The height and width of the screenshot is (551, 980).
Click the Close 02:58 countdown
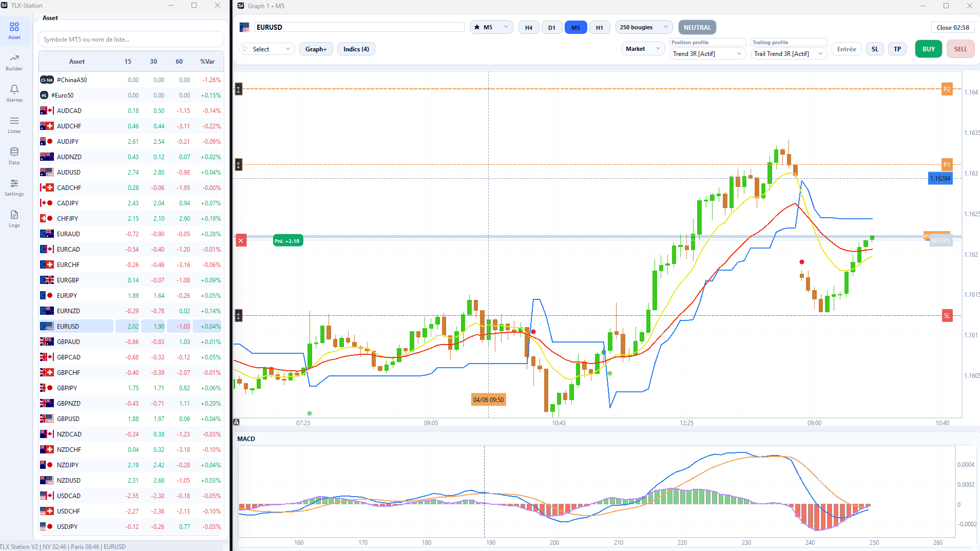(x=953, y=28)
